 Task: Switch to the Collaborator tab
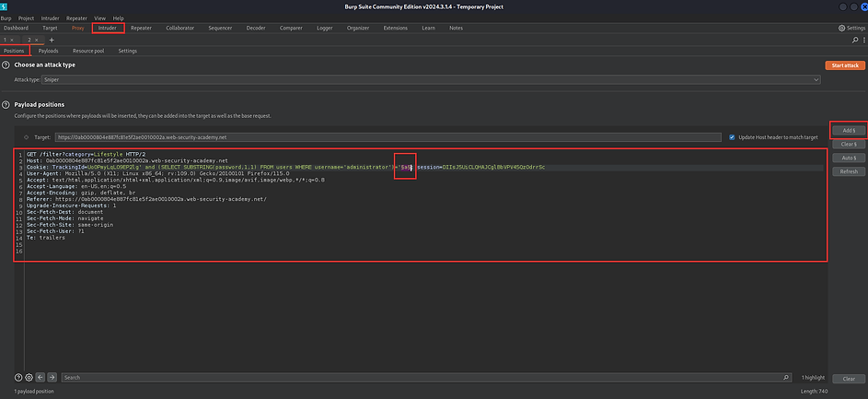(x=179, y=28)
